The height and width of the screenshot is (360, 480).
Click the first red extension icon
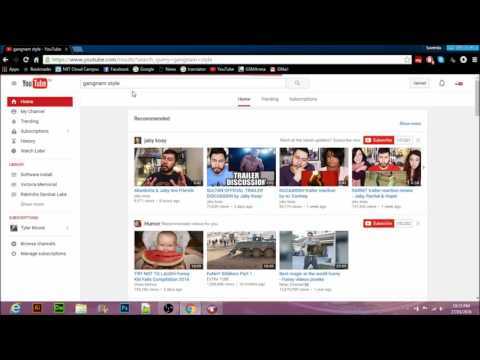click(x=418, y=60)
